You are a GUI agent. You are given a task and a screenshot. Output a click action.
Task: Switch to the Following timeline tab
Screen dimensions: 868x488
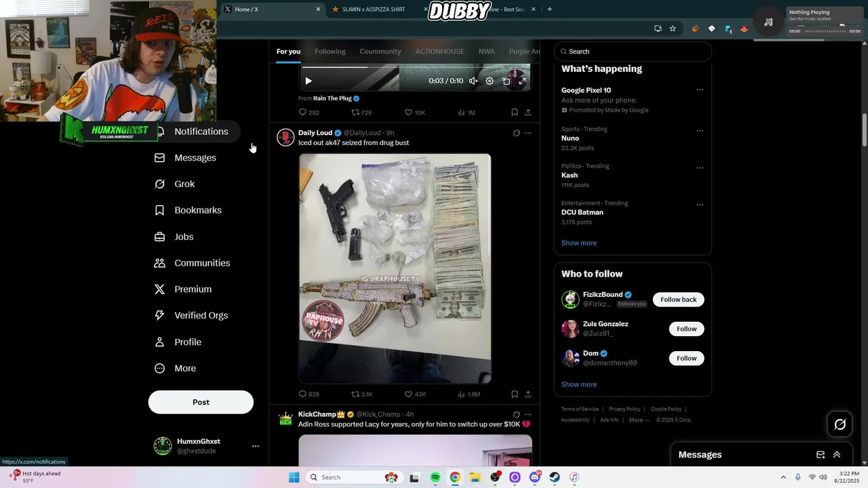(x=330, y=52)
